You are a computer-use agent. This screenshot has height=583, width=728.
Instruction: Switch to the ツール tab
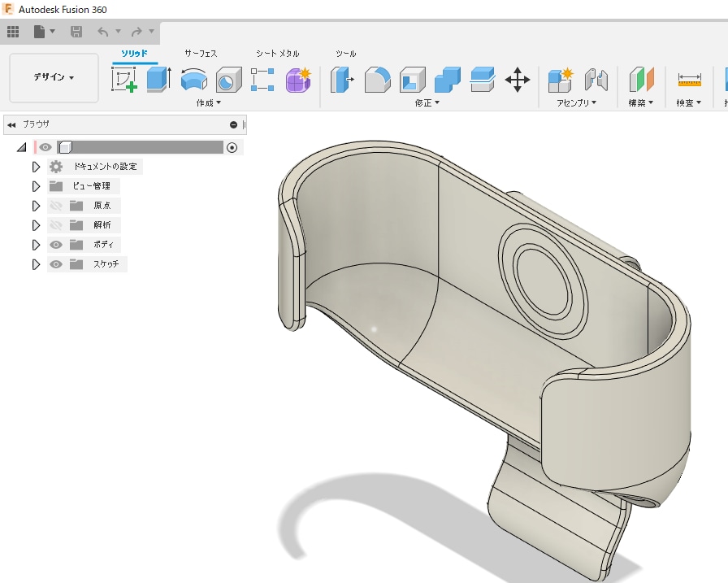346,54
